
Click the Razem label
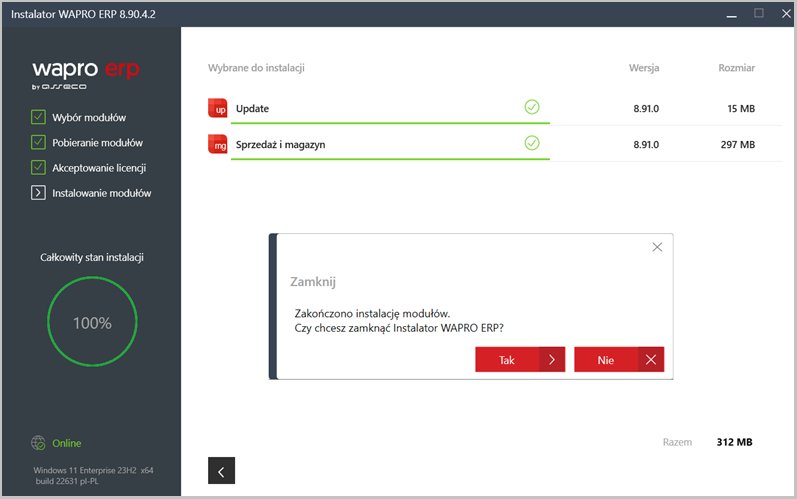[x=677, y=442]
